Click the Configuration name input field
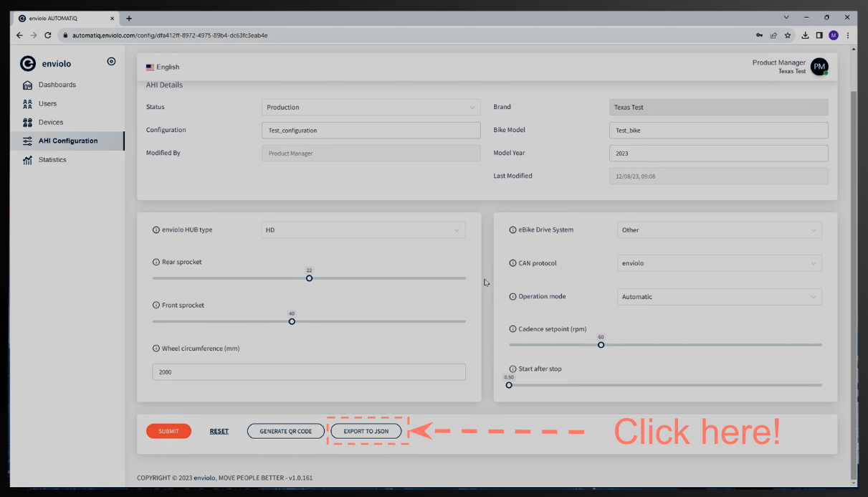The height and width of the screenshot is (497, 868). [x=371, y=131]
